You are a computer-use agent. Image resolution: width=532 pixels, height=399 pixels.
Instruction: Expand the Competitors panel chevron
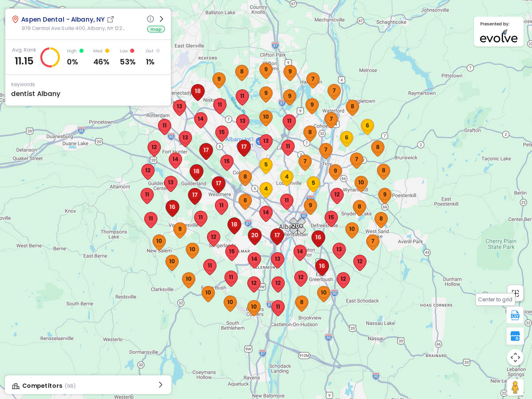point(161,385)
